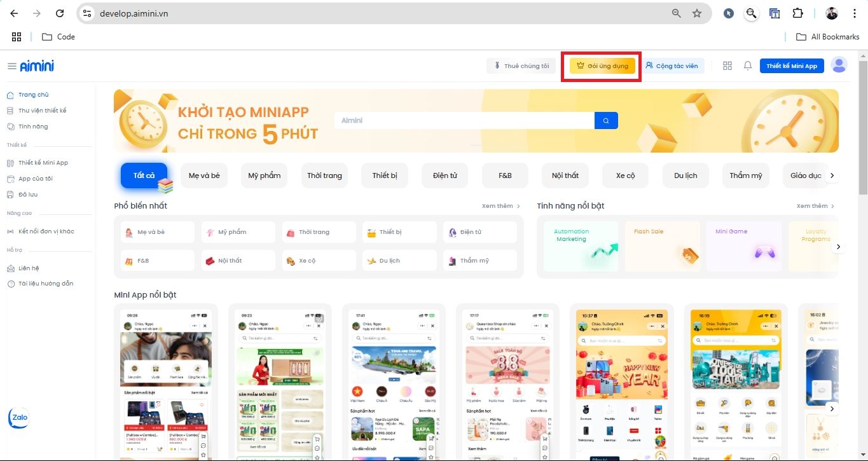Open the Zalo chat floating icon
The width and height of the screenshot is (868, 461).
click(x=18, y=418)
